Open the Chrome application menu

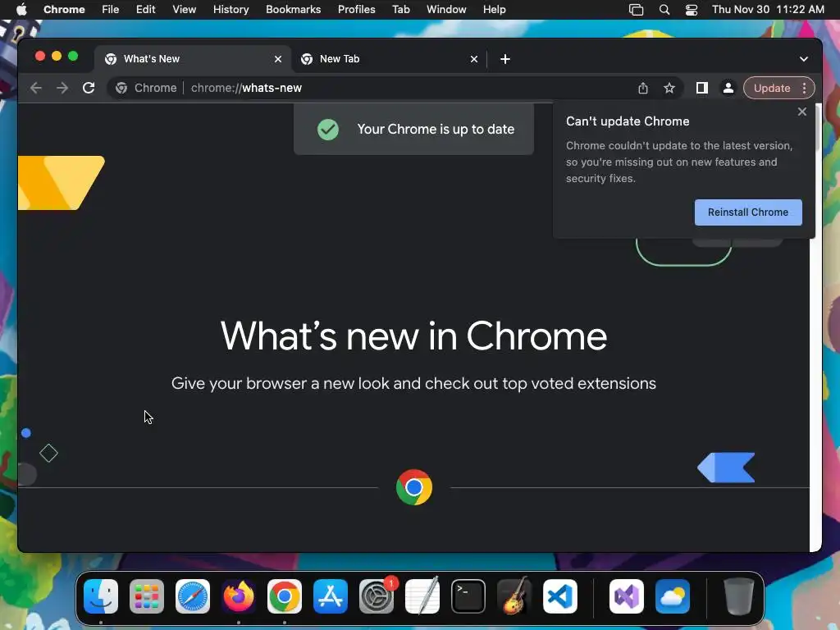64,9
